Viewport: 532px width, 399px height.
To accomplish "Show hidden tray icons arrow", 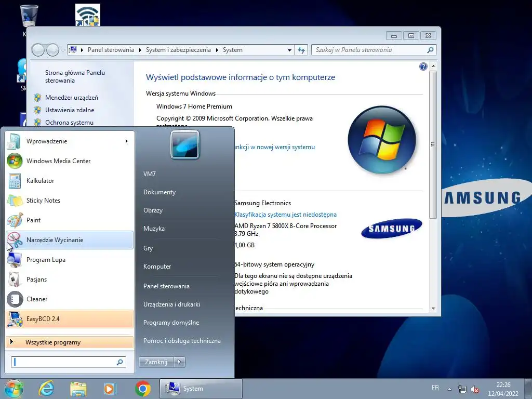I will click(x=449, y=389).
